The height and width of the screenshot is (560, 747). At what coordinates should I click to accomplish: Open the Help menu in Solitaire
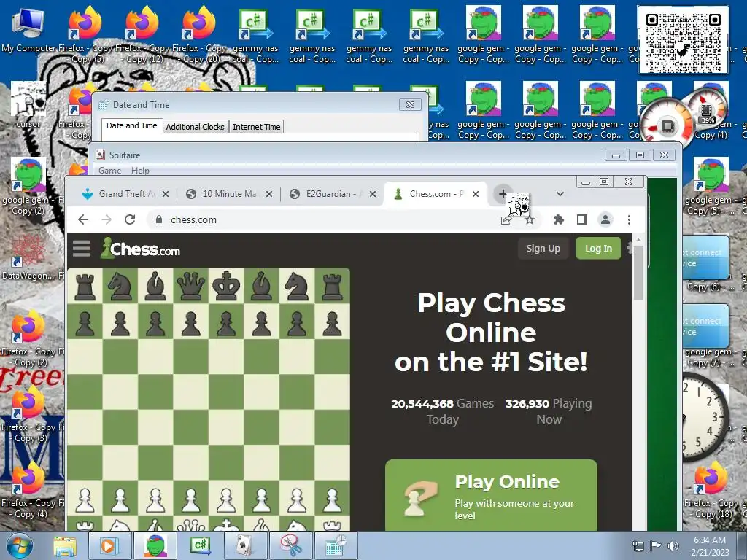click(140, 171)
